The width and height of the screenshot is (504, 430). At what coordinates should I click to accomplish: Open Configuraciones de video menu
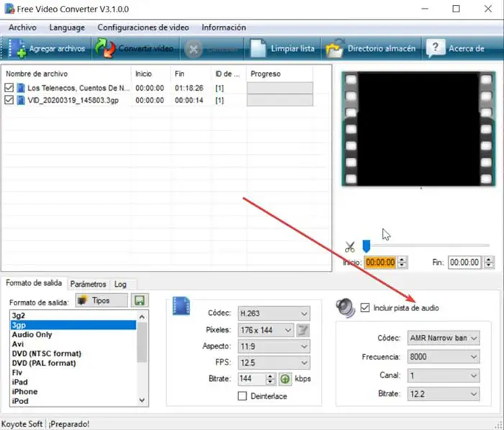pos(143,27)
